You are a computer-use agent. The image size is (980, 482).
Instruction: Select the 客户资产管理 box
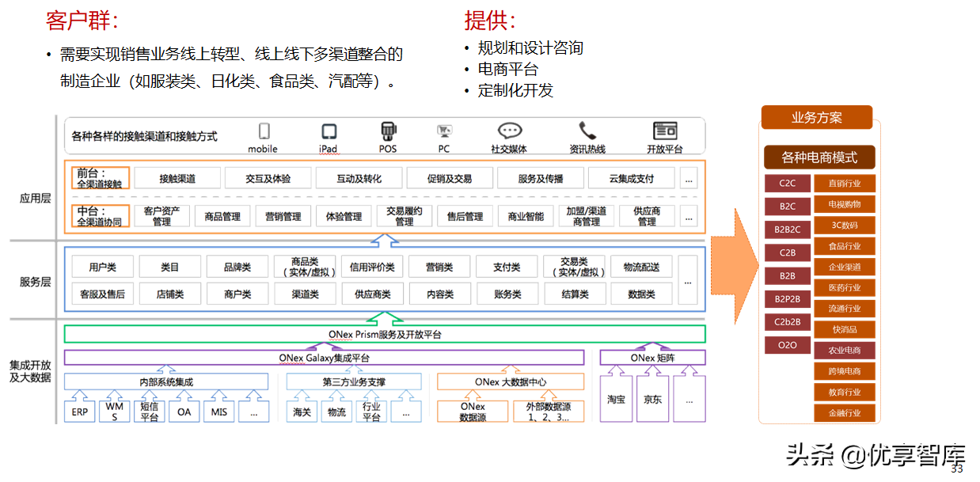click(x=162, y=216)
